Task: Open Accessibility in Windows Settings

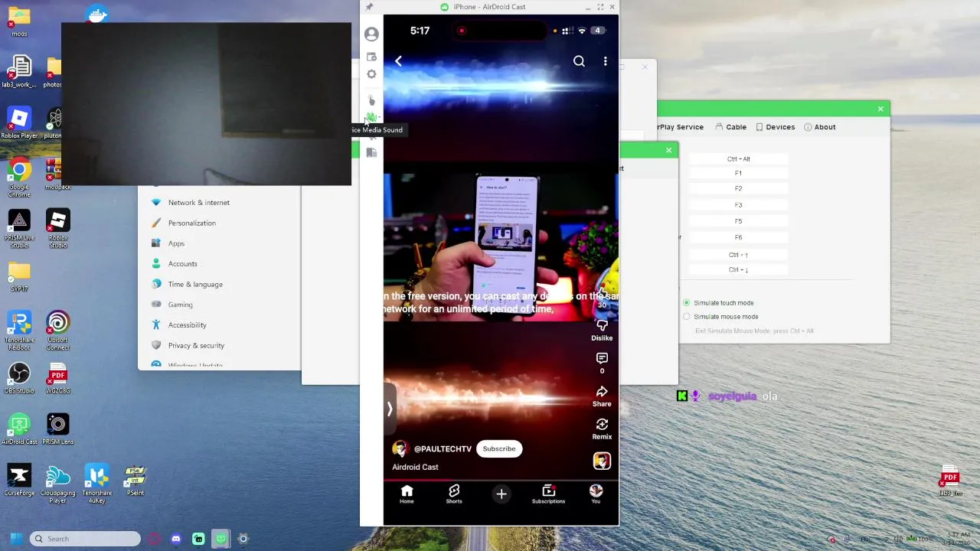Action: pos(178,325)
